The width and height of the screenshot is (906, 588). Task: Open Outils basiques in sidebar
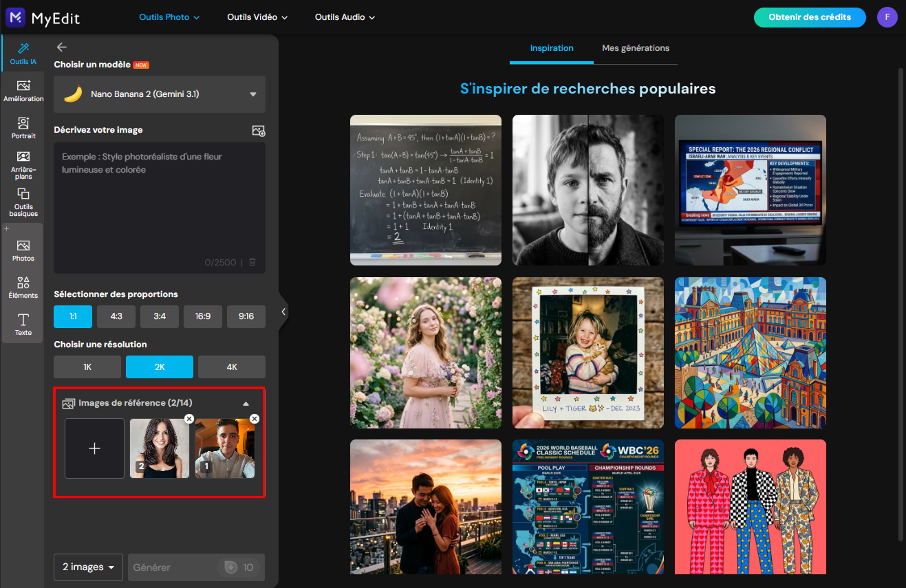point(23,202)
